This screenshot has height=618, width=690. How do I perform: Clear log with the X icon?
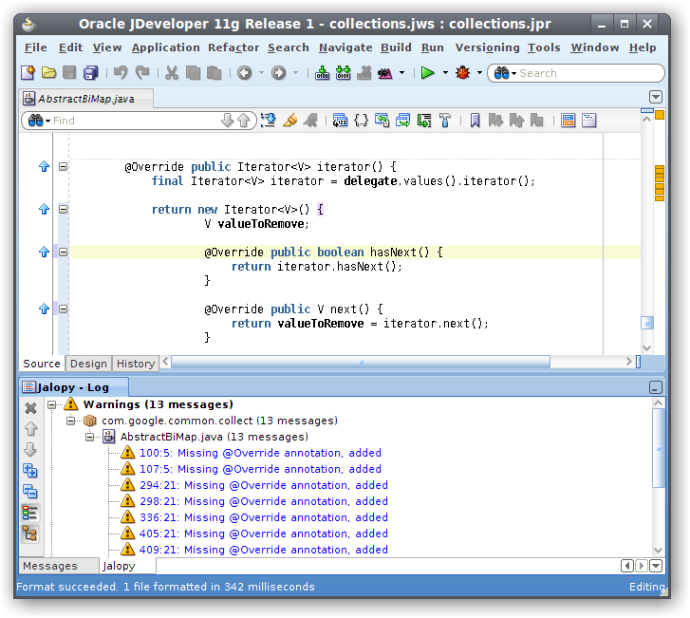tap(30, 408)
